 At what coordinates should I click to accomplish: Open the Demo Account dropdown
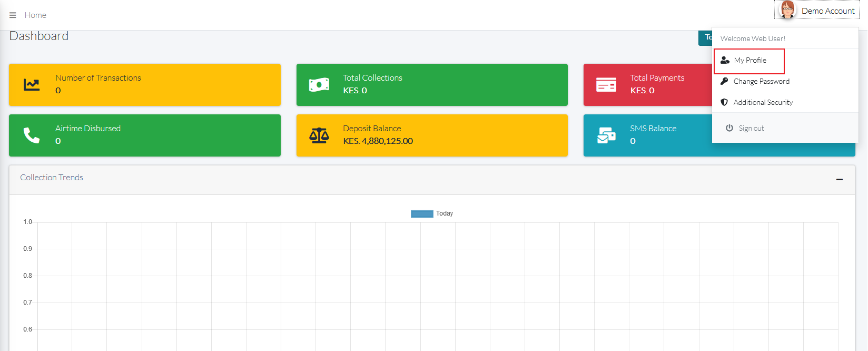click(827, 11)
